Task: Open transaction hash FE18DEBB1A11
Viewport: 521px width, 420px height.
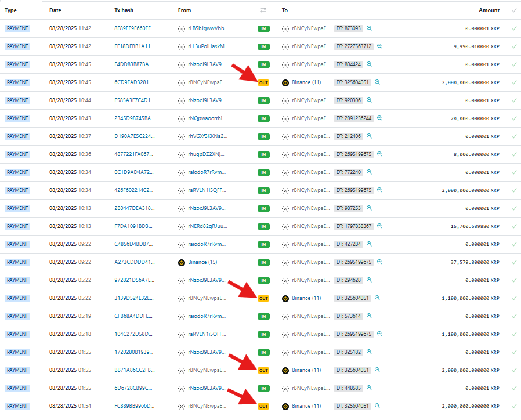Action: tap(134, 46)
